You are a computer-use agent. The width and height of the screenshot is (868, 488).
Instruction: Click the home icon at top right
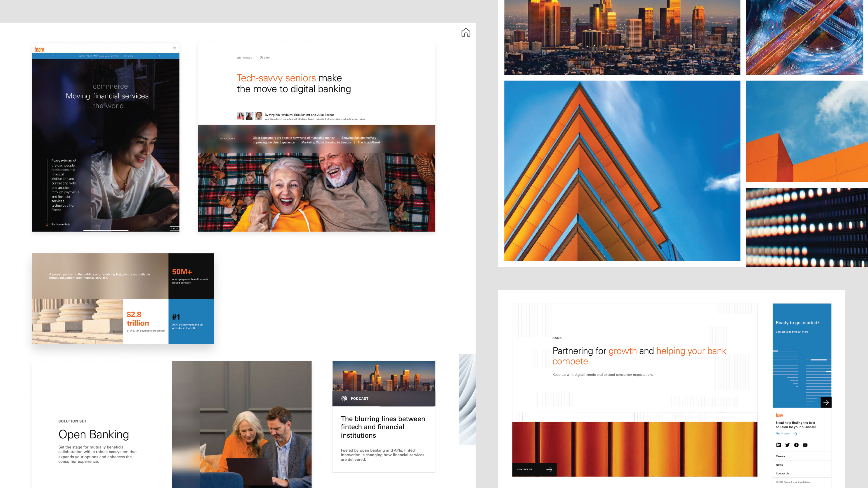(466, 32)
